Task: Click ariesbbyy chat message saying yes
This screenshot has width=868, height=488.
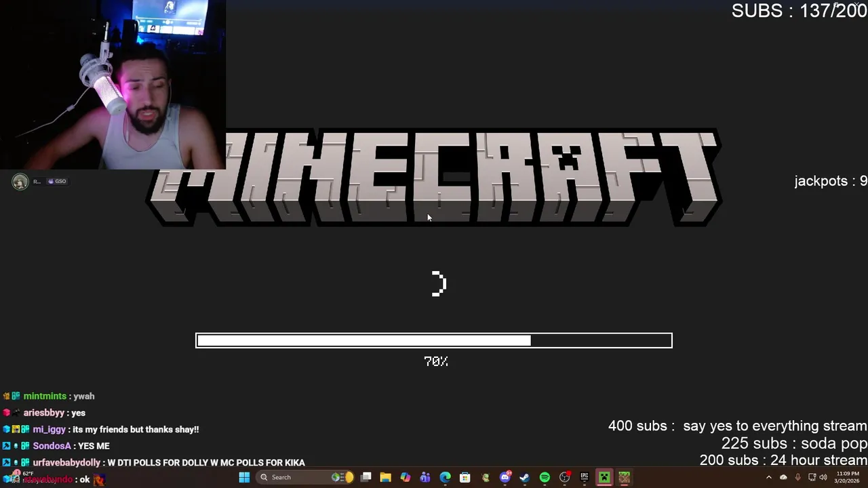Action: point(45,413)
